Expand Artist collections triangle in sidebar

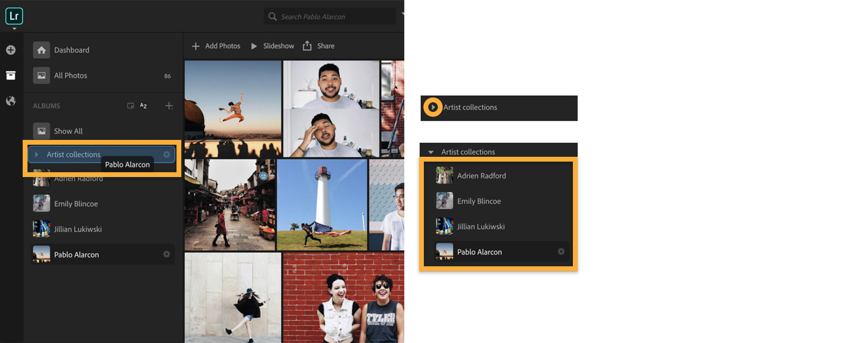(x=37, y=154)
